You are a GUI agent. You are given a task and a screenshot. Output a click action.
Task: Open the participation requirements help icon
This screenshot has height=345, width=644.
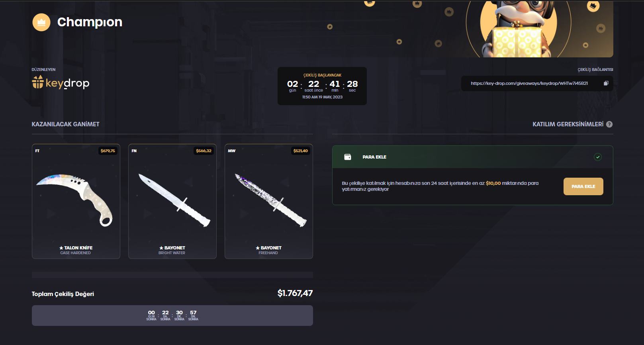[609, 124]
